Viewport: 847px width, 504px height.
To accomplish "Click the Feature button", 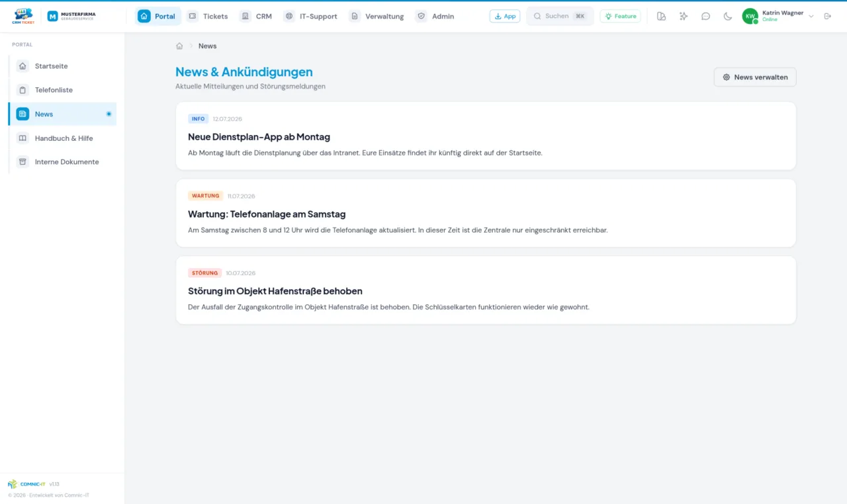I will pos(620,17).
